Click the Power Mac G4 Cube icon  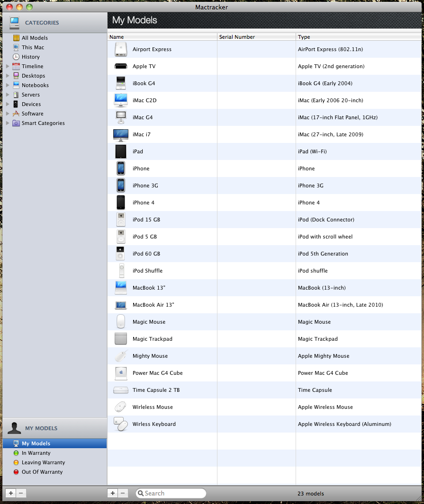coord(121,373)
